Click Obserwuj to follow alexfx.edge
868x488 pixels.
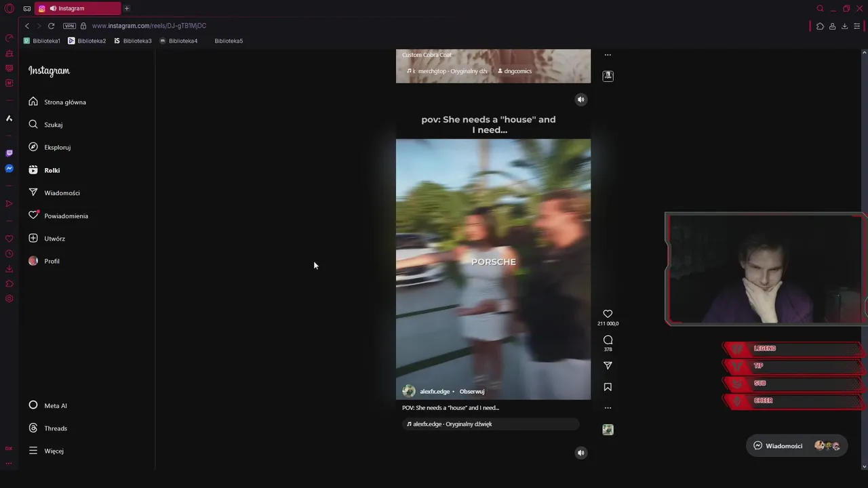472,391
